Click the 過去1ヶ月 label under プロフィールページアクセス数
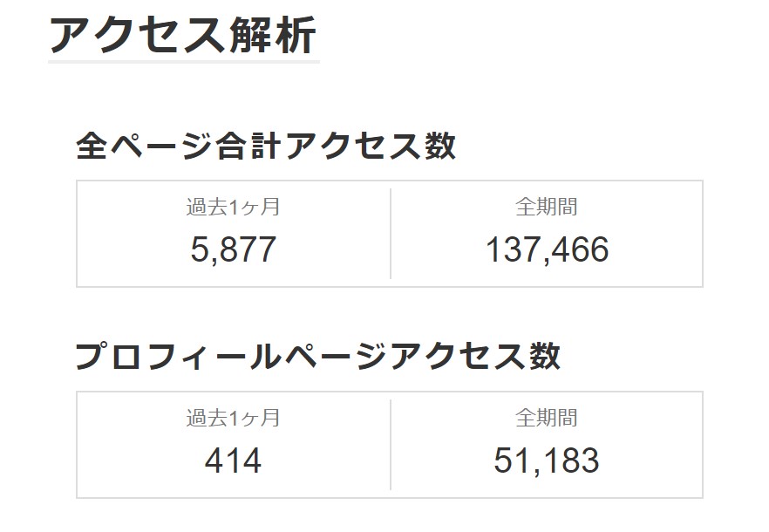This screenshot has width=769, height=532. click(x=233, y=418)
